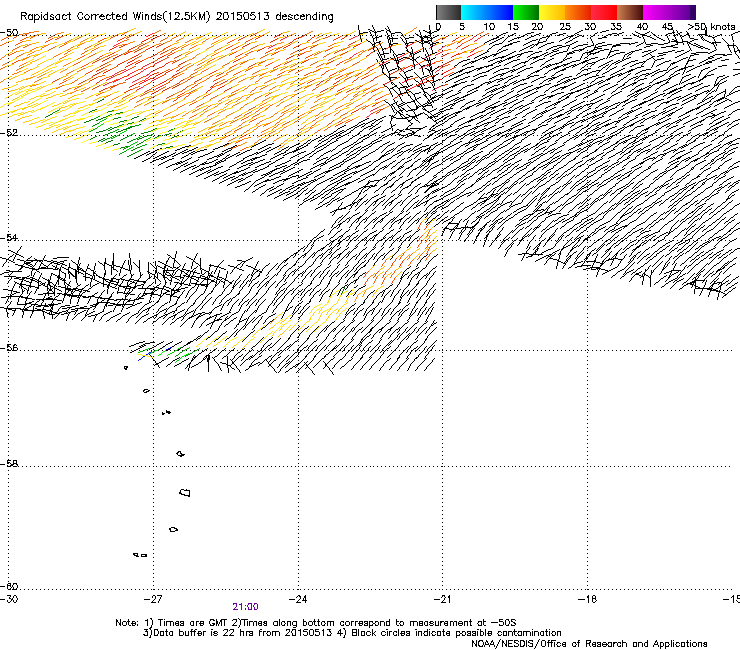
Task: Click the purple 45-50 knots color swatch
Action: click(682, 12)
